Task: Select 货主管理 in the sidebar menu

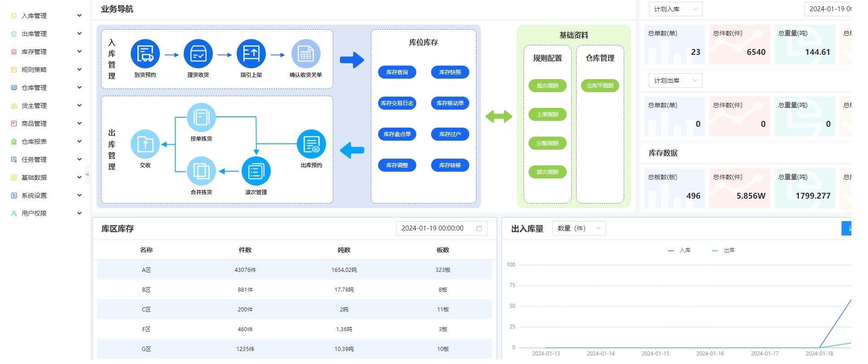Action: coord(34,106)
